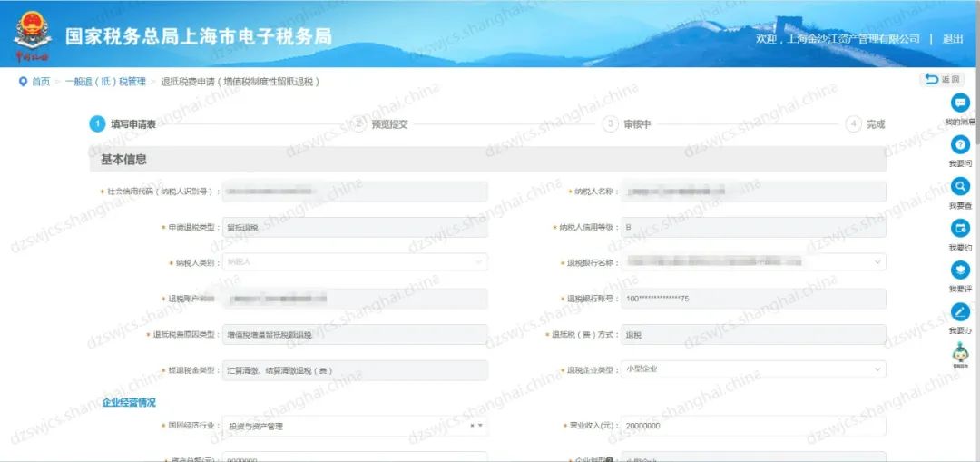Click the 纳税人名称 input field
This screenshot has width=980, height=462.
tap(753, 192)
